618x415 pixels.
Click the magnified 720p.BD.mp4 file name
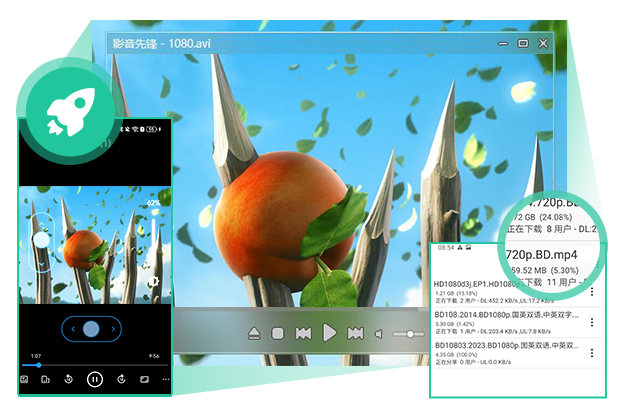[x=542, y=255]
